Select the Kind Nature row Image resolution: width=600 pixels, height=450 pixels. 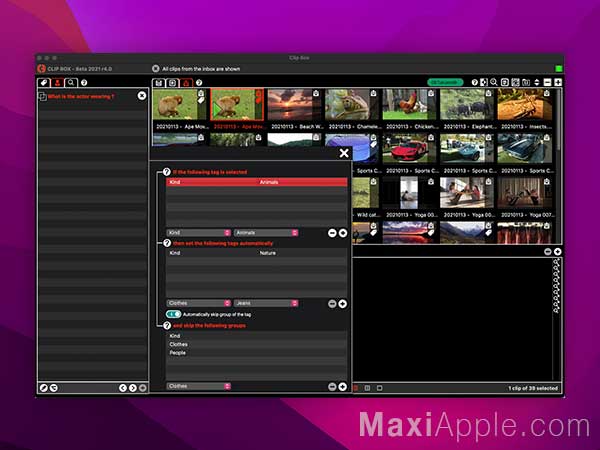click(257, 253)
